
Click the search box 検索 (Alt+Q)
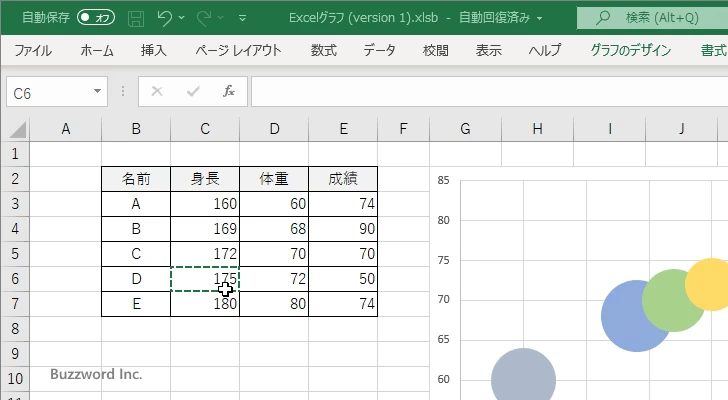point(652,18)
